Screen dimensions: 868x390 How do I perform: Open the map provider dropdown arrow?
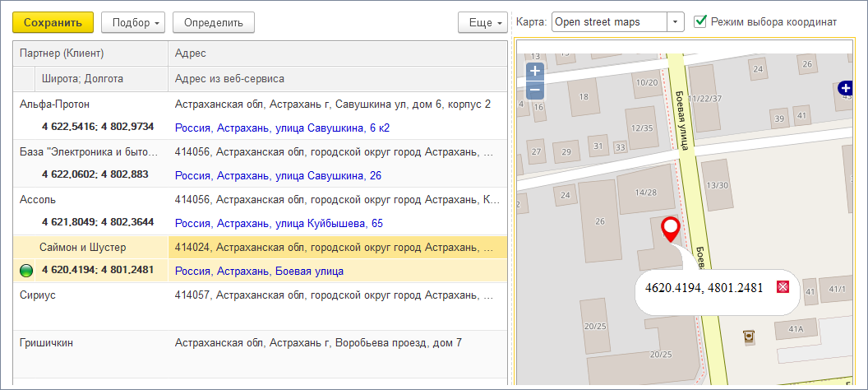pos(675,22)
